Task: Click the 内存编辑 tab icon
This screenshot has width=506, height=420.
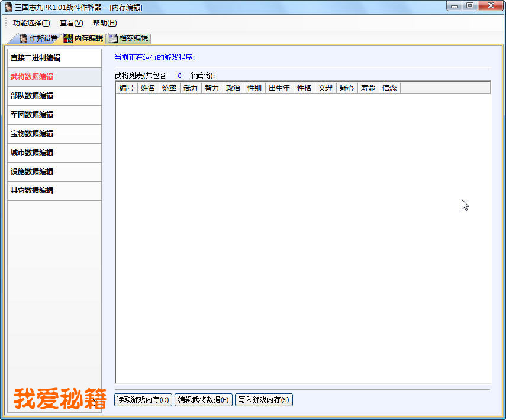Action: 68,38
